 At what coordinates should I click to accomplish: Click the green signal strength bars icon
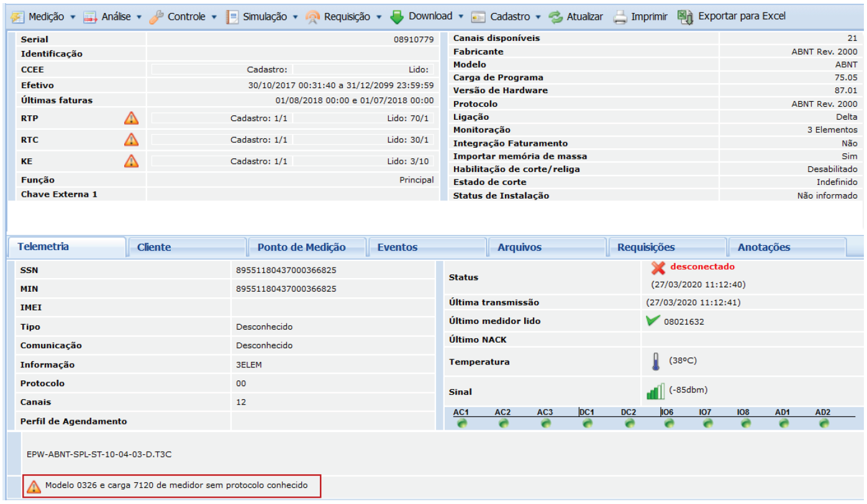(655, 392)
